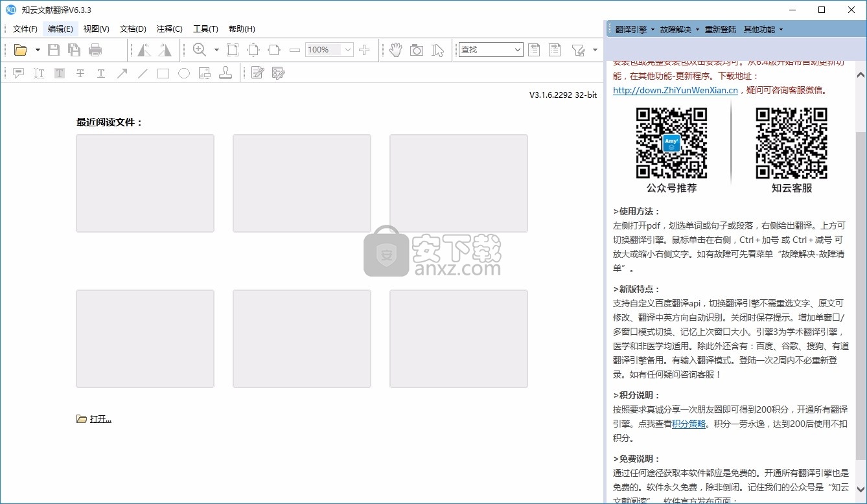Click the 知云客服 QR code
Viewport: 867px width, 504px height.
pyautogui.click(x=792, y=143)
